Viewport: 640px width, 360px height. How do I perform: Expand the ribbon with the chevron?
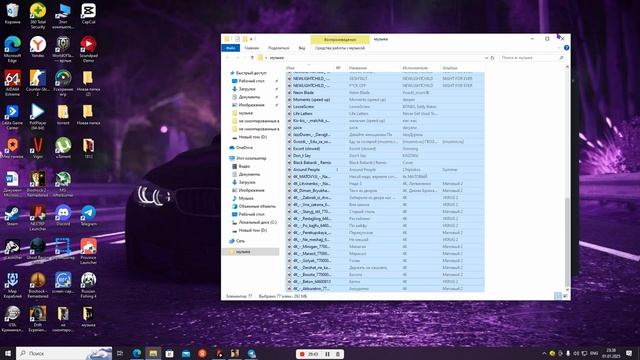[x=559, y=48]
